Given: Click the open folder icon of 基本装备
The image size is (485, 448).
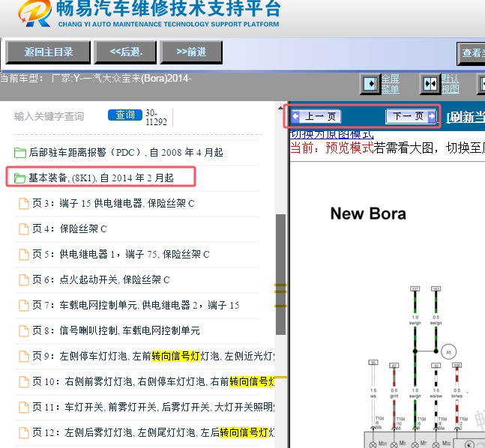Looking at the screenshot, I should point(20,178).
